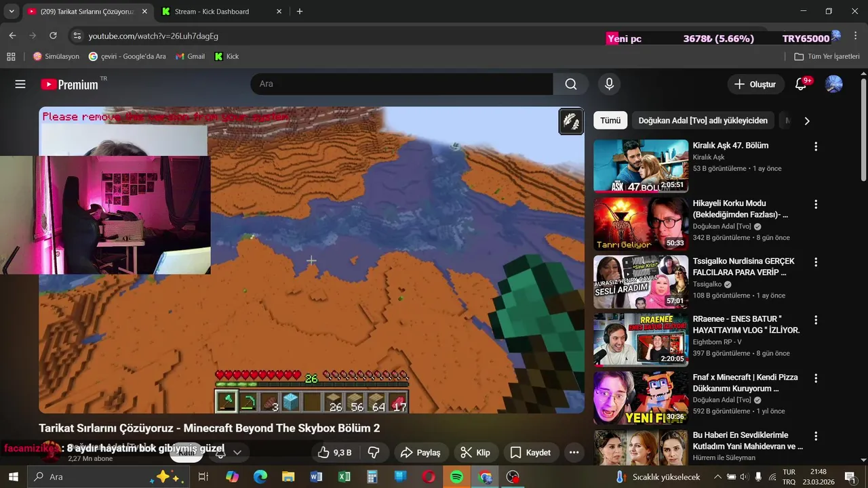Open Excel from the taskbar
This screenshot has width=868, height=488.
(344, 477)
